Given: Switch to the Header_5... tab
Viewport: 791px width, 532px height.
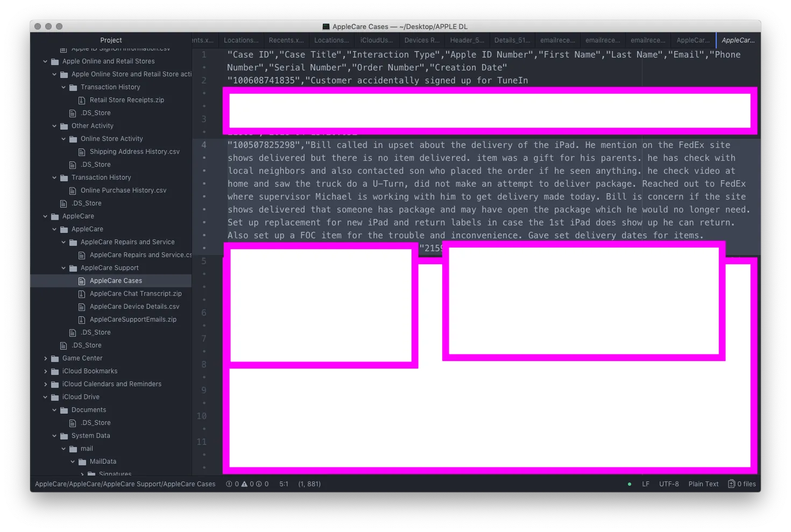Looking at the screenshot, I should click(x=467, y=40).
